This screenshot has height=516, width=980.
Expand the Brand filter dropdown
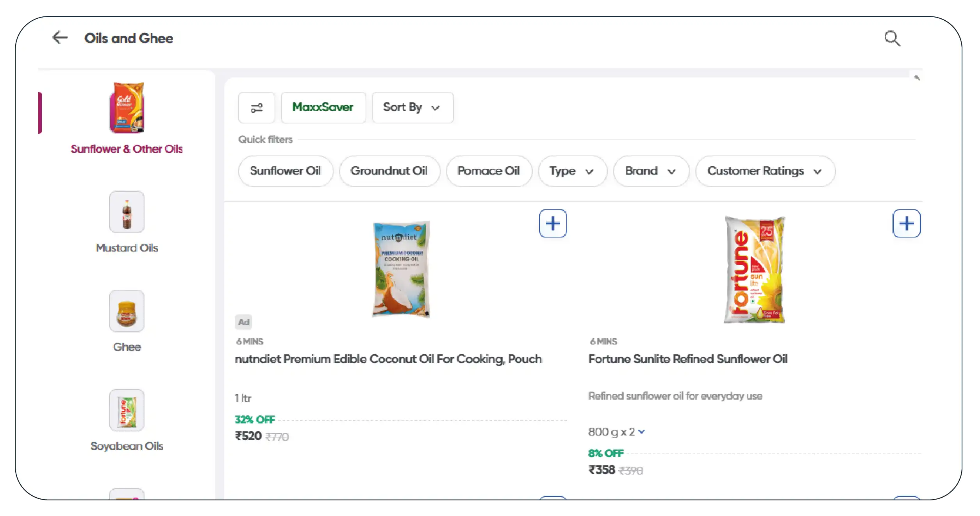click(x=651, y=171)
